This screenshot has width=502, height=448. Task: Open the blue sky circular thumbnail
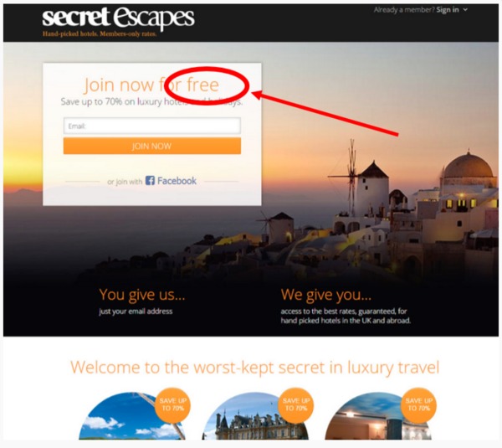click(x=130, y=418)
